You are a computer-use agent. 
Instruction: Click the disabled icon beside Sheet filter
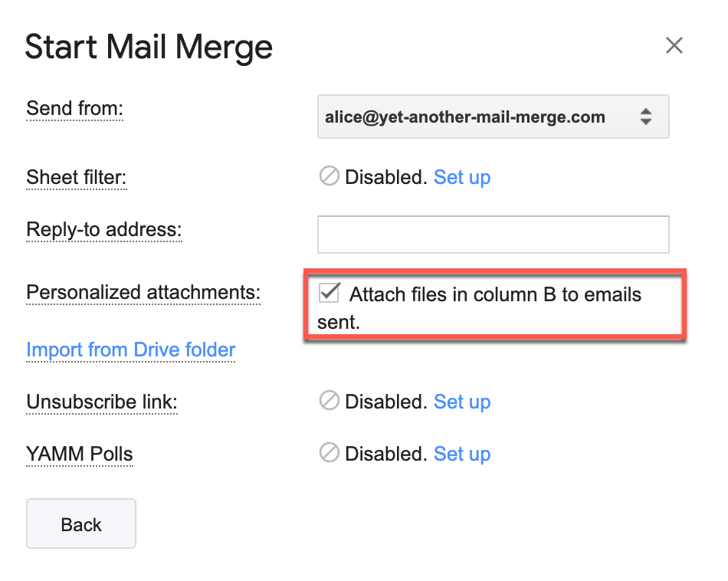tap(328, 176)
